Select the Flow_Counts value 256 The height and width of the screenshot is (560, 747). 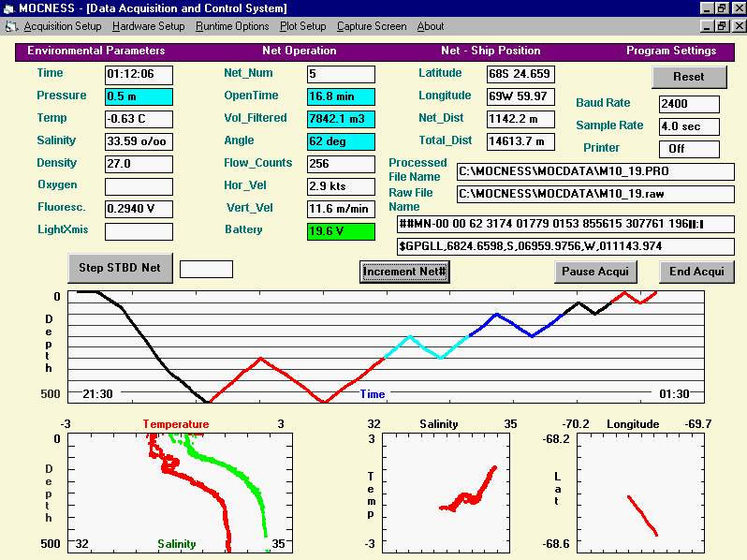click(x=341, y=164)
